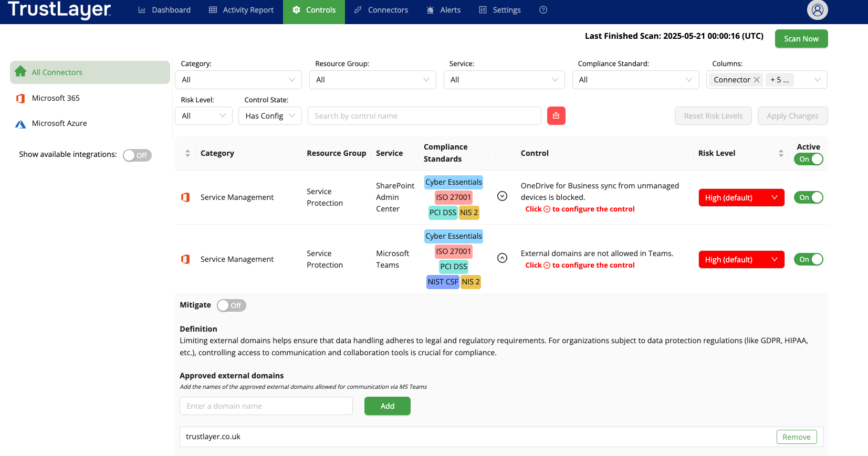
Task: Click the Activity Report table icon
Action: (x=213, y=10)
